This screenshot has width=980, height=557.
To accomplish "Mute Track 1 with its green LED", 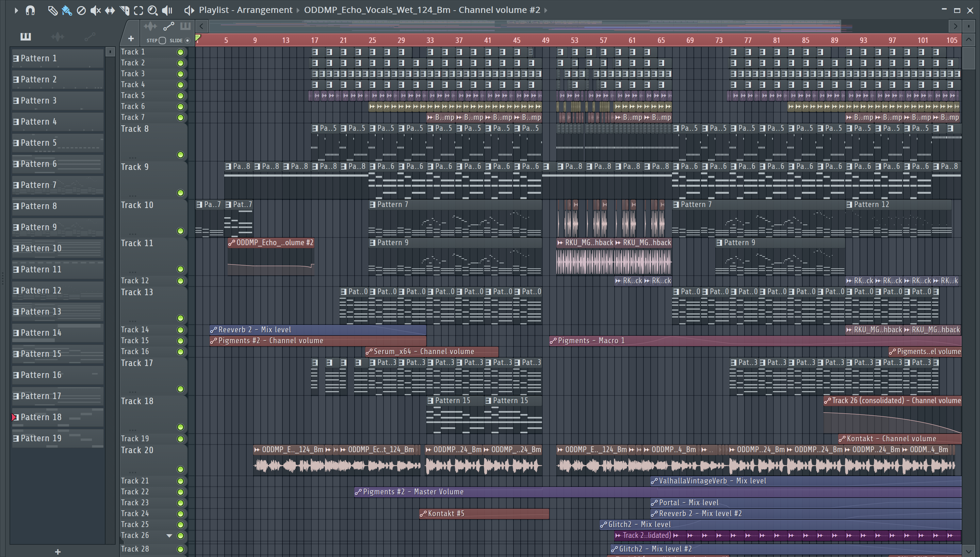I will [180, 52].
